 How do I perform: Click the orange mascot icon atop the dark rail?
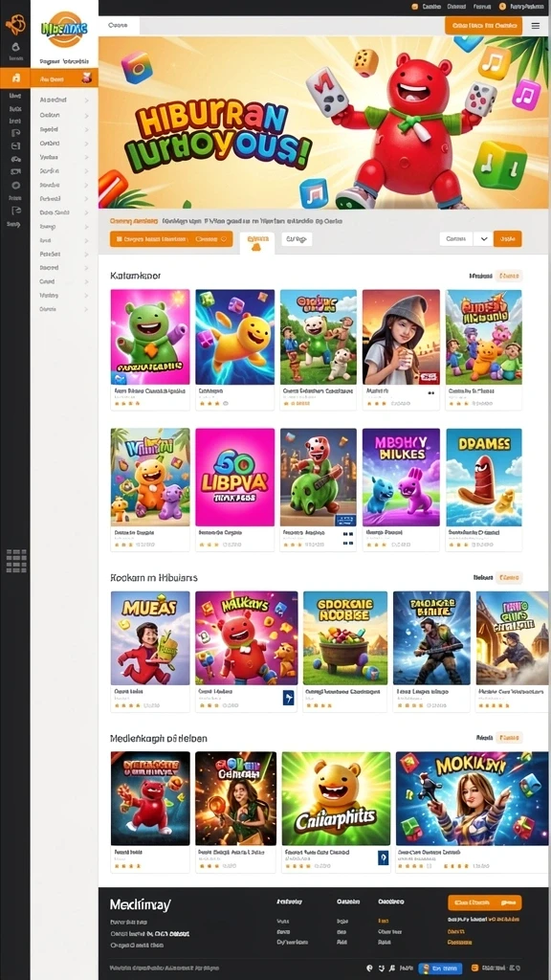(x=14, y=25)
